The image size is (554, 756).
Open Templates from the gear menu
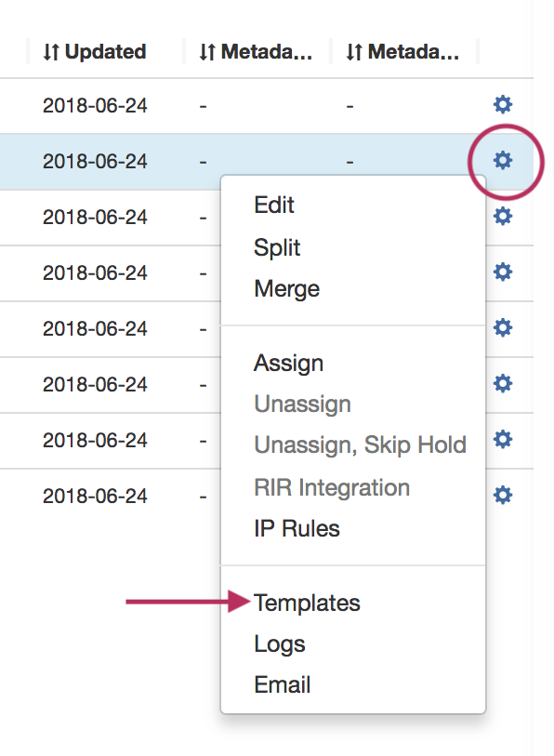307,603
